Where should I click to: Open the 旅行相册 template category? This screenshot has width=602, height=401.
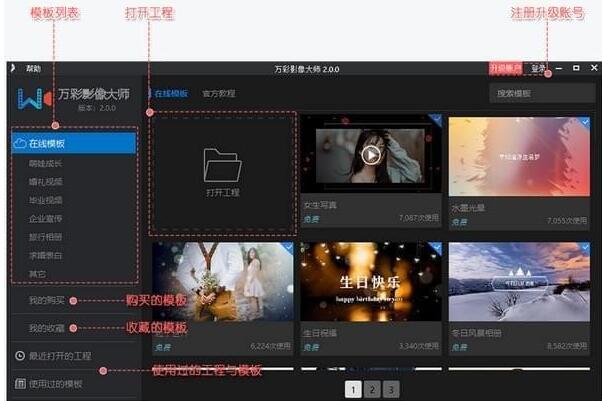45,237
